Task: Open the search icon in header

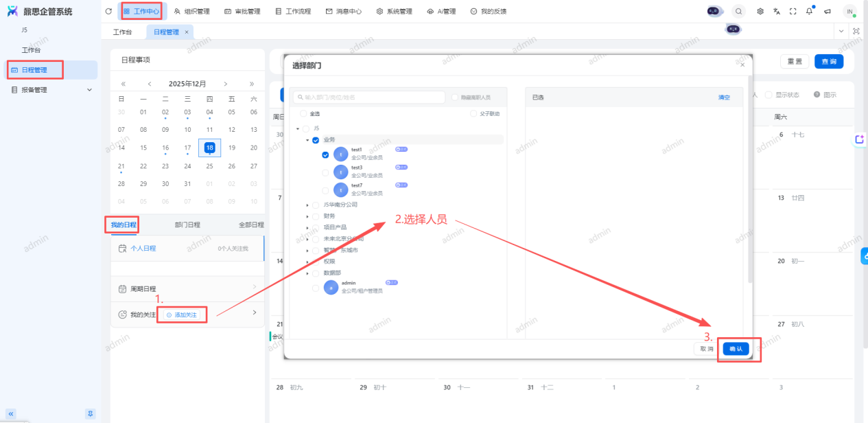Action: (x=738, y=12)
